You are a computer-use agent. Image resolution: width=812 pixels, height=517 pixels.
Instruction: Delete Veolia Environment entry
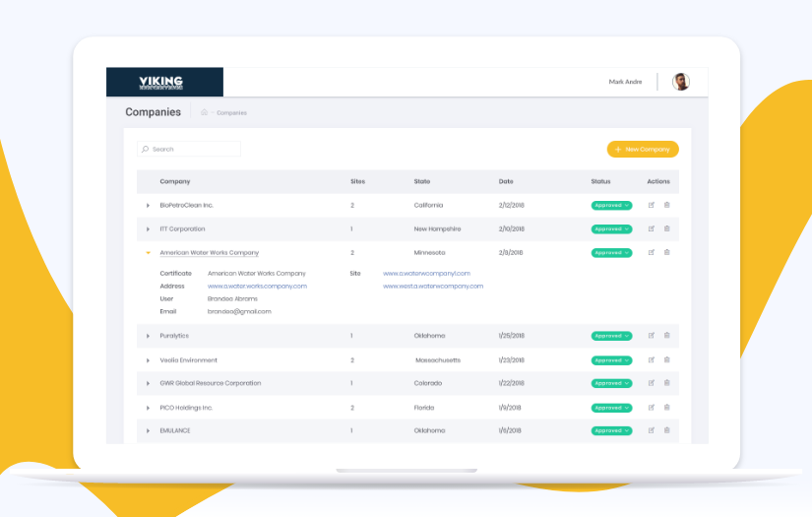click(667, 359)
